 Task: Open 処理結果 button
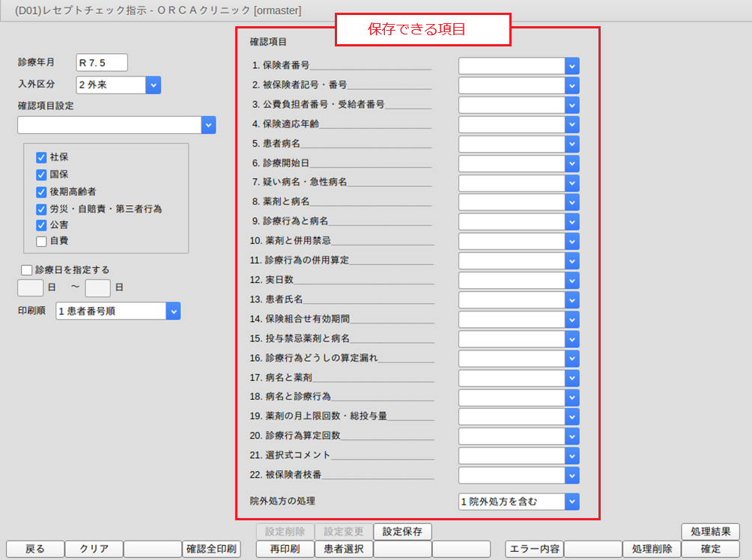[710, 532]
